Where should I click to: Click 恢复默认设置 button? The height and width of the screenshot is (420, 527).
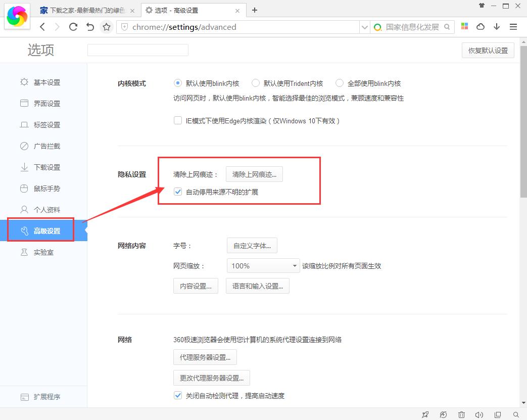click(x=487, y=50)
